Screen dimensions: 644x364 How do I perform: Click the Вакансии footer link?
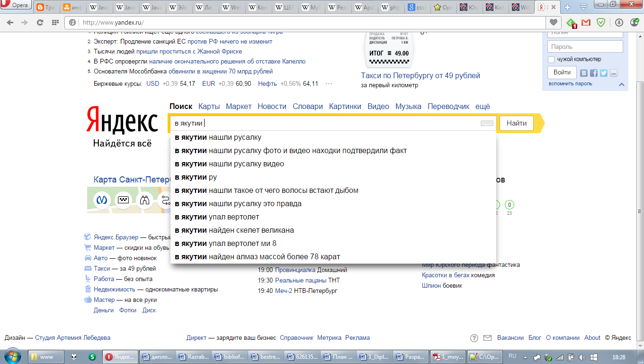pos(510,338)
